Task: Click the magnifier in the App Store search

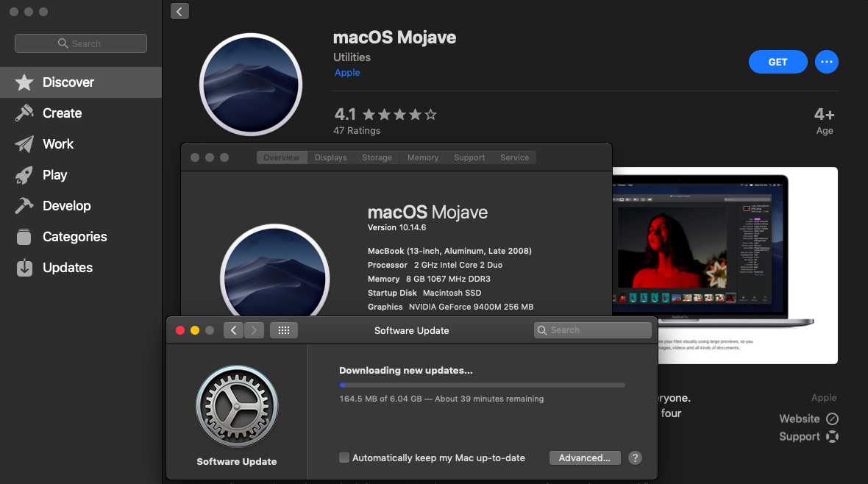Action: pyautogui.click(x=63, y=43)
